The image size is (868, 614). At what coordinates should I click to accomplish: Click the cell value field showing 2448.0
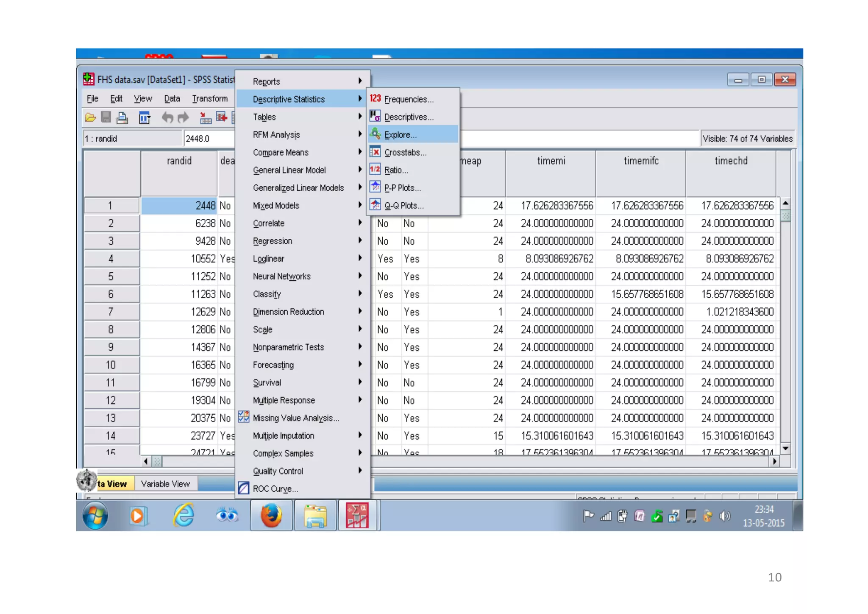(209, 139)
